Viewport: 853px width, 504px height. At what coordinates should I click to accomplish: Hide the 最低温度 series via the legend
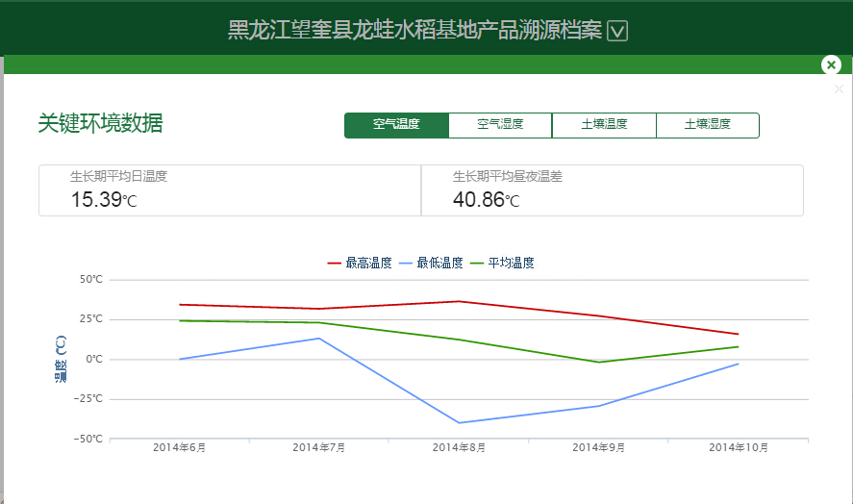tap(439, 263)
